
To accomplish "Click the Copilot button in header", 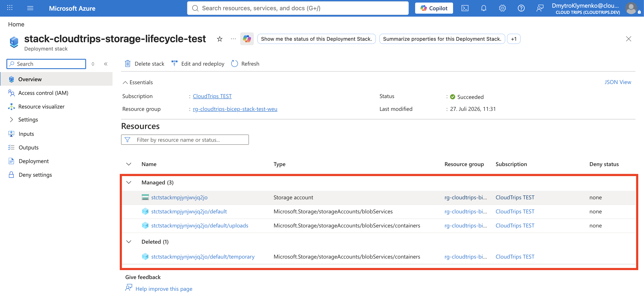I will click(434, 8).
